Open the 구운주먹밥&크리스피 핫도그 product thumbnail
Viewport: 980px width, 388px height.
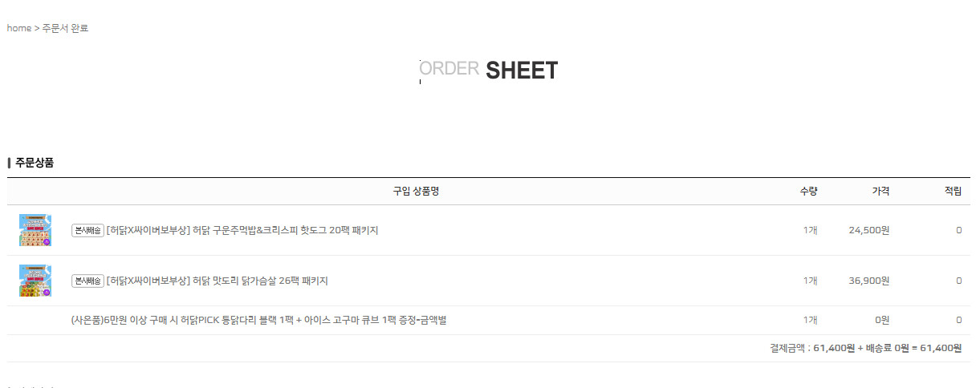click(35, 230)
